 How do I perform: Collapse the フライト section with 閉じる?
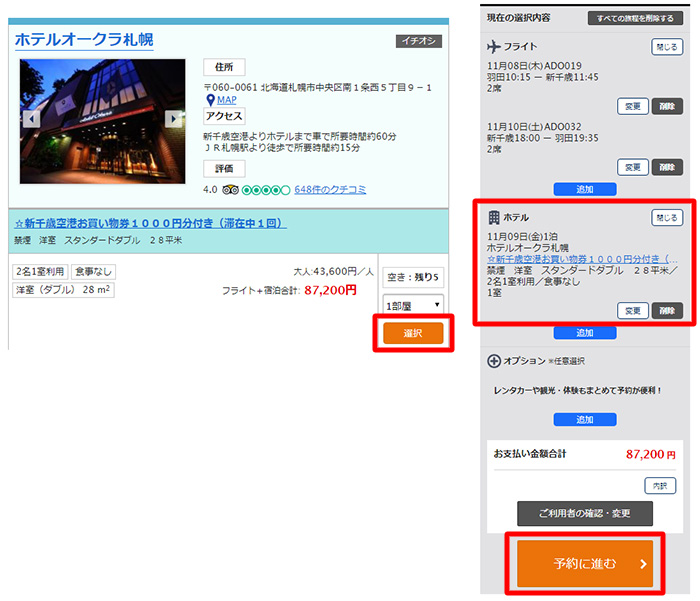667,47
